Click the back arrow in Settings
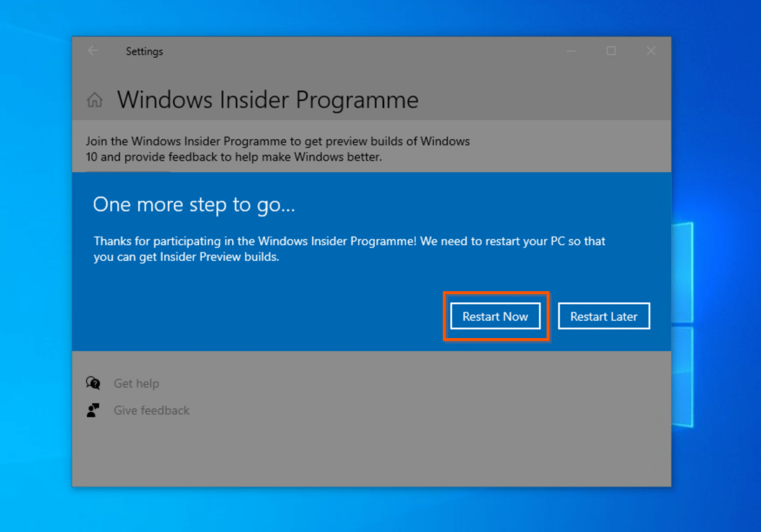The width and height of the screenshot is (761, 532). coord(93,51)
